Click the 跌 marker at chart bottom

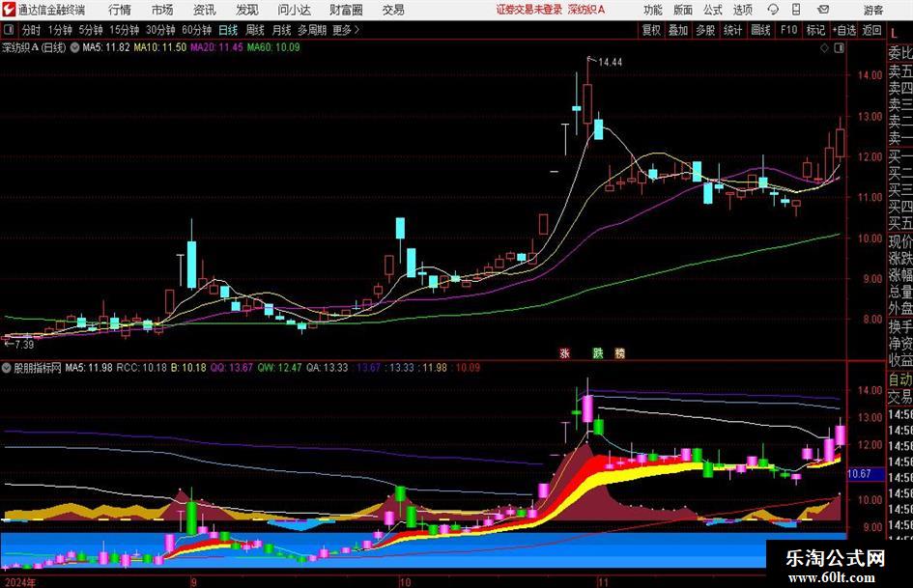click(598, 352)
